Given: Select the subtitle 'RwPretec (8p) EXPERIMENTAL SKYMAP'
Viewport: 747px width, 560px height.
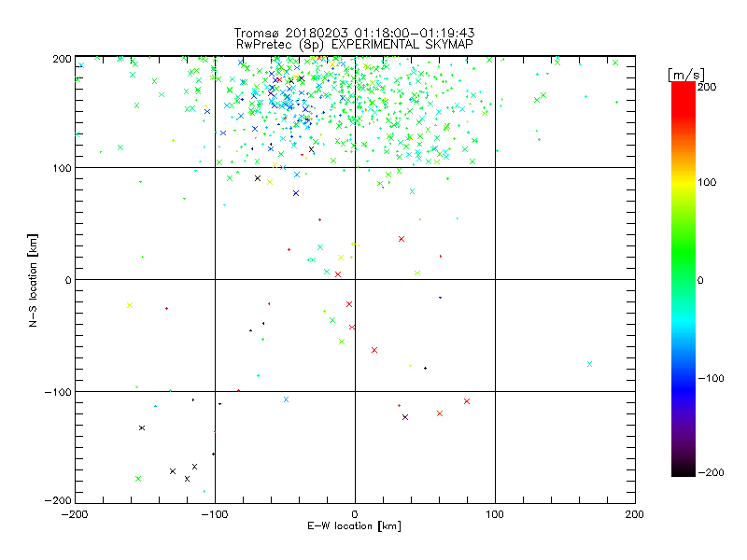Looking at the screenshot, I should 355,45.
